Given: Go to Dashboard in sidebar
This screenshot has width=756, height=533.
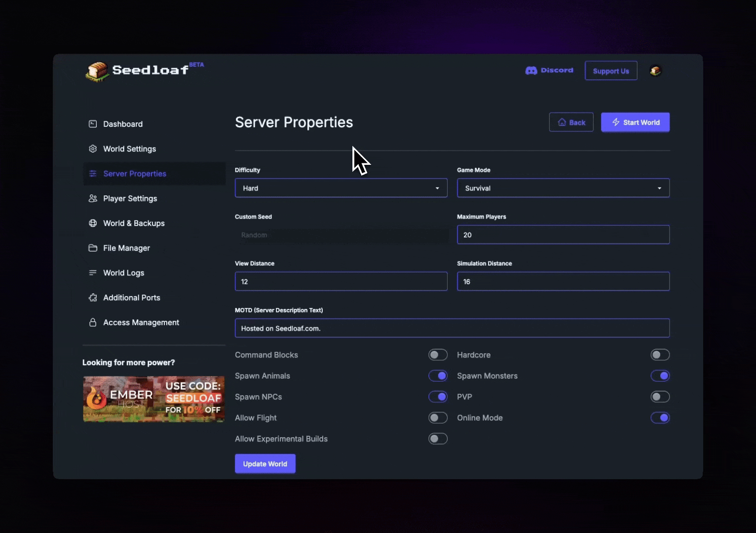Looking at the screenshot, I should (x=154, y=124).
